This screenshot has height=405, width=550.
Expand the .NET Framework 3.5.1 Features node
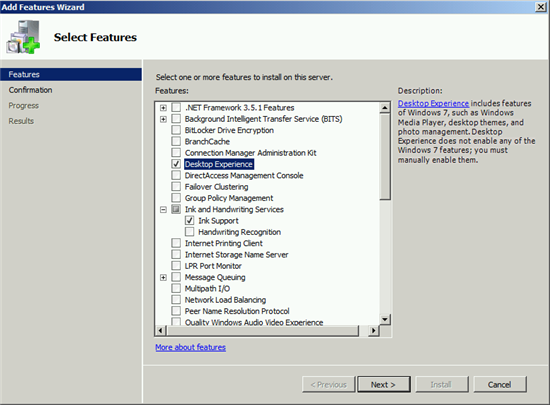coord(163,108)
